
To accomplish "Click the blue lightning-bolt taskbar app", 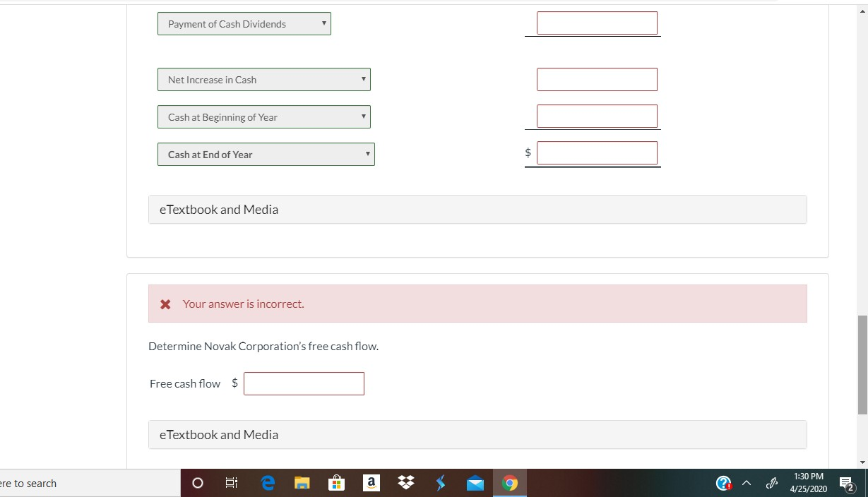I will point(441,484).
